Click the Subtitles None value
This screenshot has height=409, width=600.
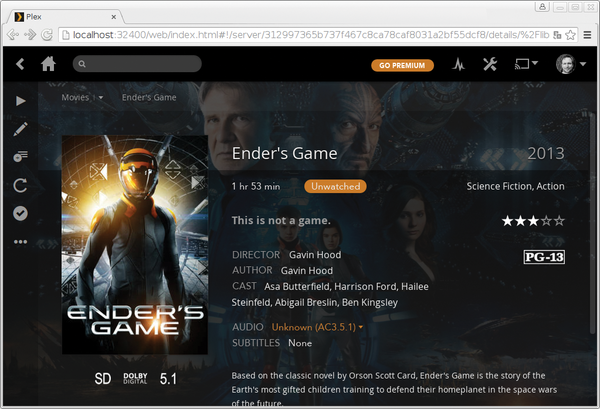(x=300, y=343)
